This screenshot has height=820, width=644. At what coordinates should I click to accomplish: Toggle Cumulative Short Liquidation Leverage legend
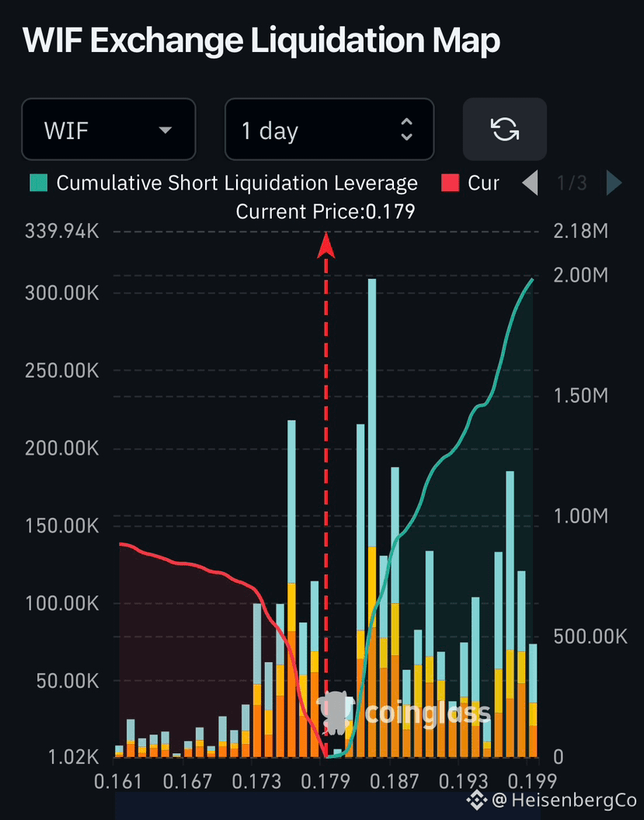click(x=224, y=183)
